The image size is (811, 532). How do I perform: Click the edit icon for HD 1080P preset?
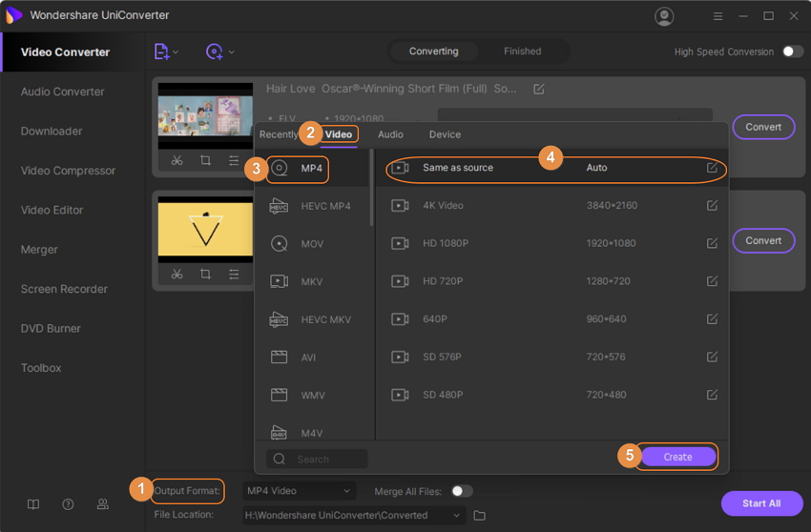pos(712,243)
